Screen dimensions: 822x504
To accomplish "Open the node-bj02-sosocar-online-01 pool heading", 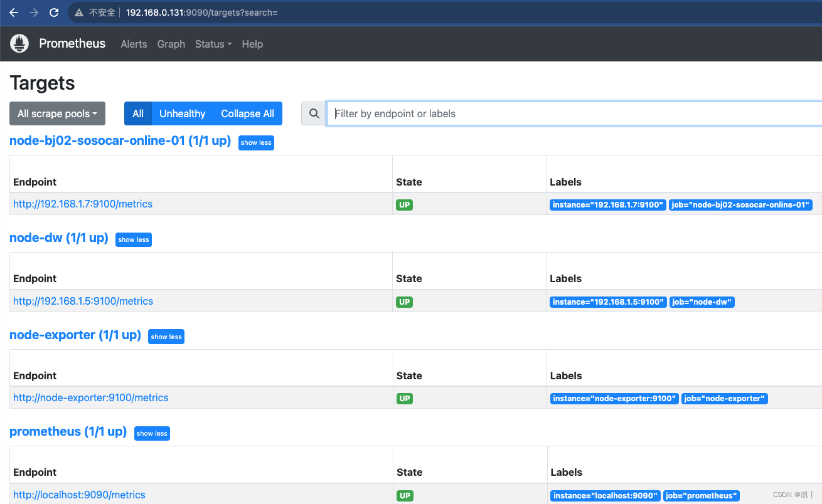I will click(x=120, y=140).
